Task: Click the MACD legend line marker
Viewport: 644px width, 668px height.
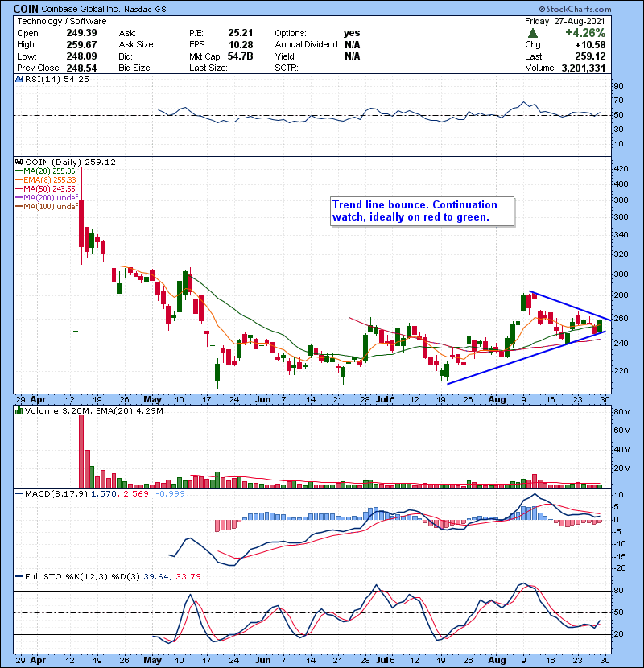Action: click(x=19, y=494)
